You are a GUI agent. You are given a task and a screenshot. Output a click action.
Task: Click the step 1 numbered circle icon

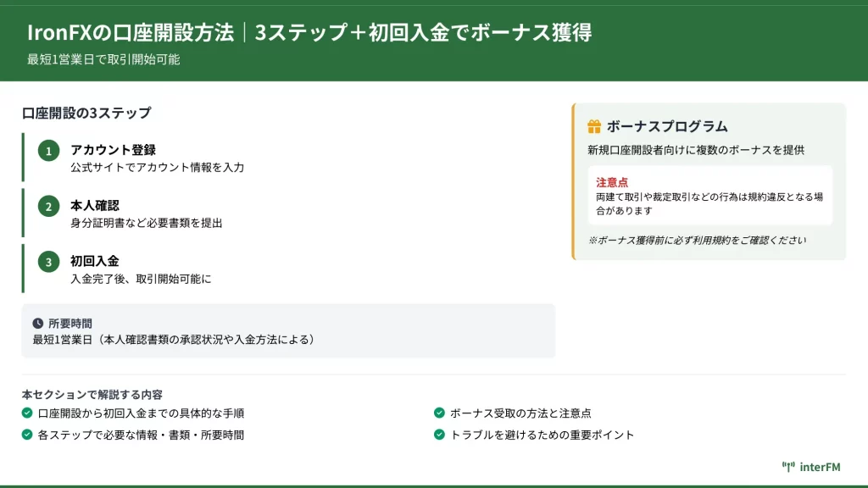[x=48, y=151]
